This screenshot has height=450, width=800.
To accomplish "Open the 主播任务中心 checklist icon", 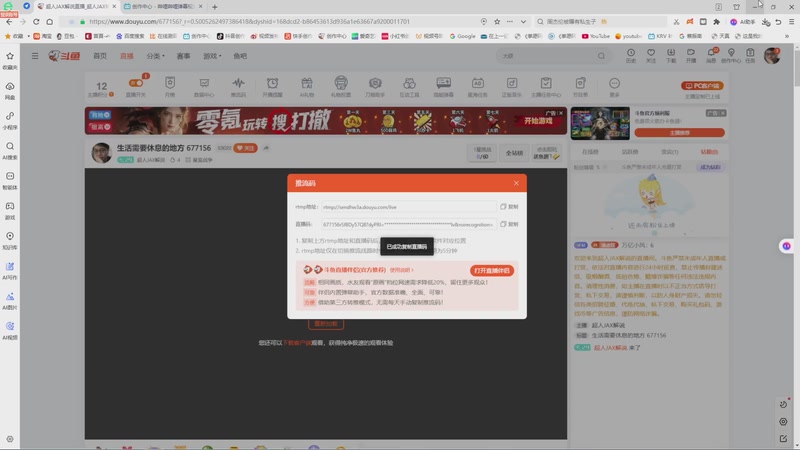I will point(546,87).
